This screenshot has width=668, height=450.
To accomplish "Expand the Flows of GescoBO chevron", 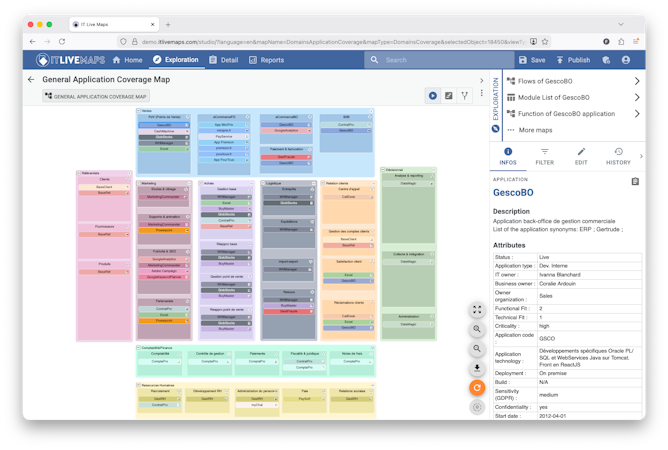I will 637,81.
